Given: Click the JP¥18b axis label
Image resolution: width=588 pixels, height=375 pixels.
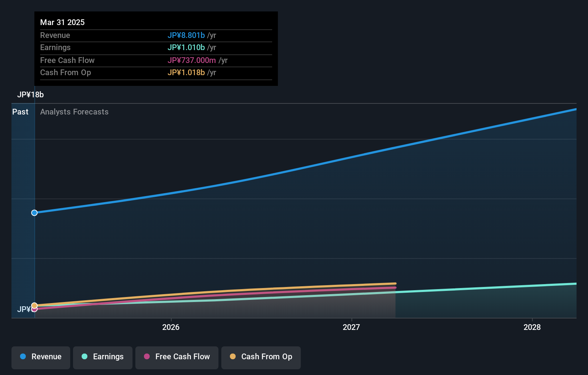Looking at the screenshot, I should point(30,94).
